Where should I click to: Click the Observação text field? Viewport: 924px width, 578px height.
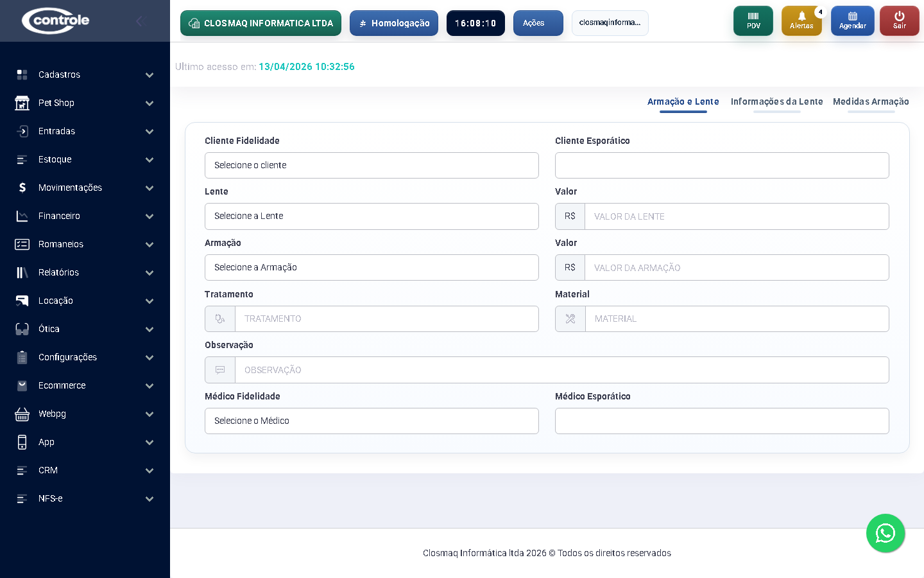coord(561,370)
